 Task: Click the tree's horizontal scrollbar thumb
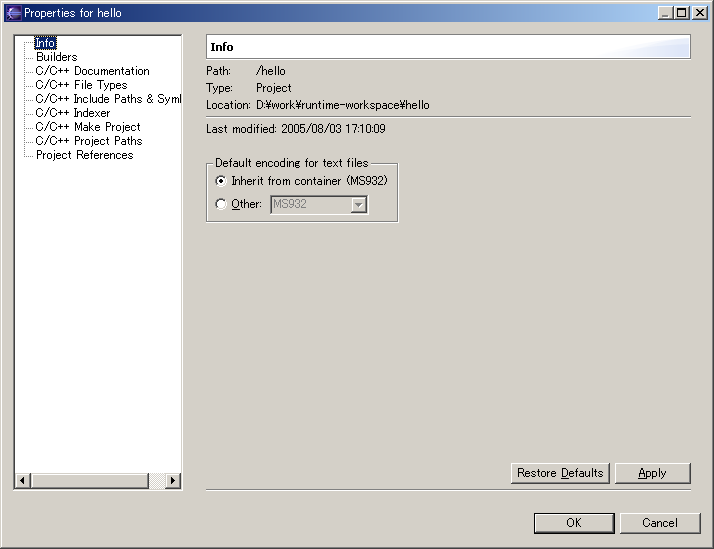(x=90, y=480)
